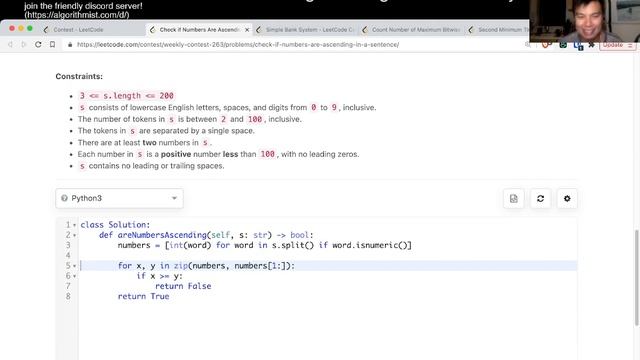Collapse the fold arrow on line 1

click(x=75, y=225)
